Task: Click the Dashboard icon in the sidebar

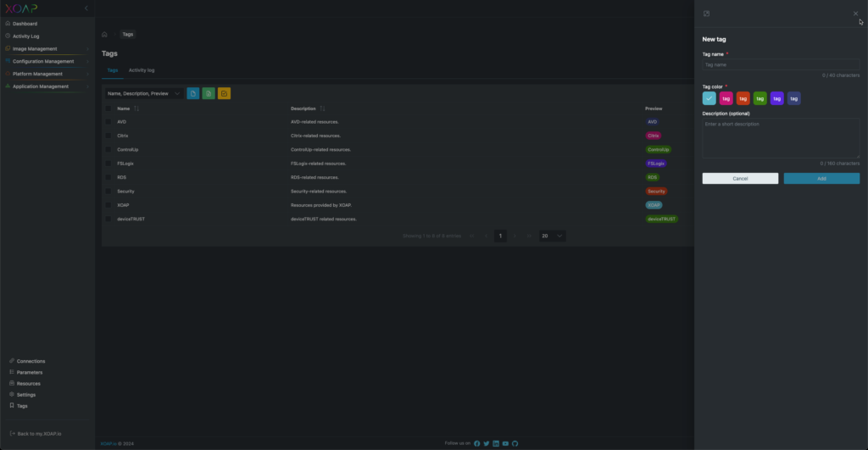Action: click(x=8, y=23)
